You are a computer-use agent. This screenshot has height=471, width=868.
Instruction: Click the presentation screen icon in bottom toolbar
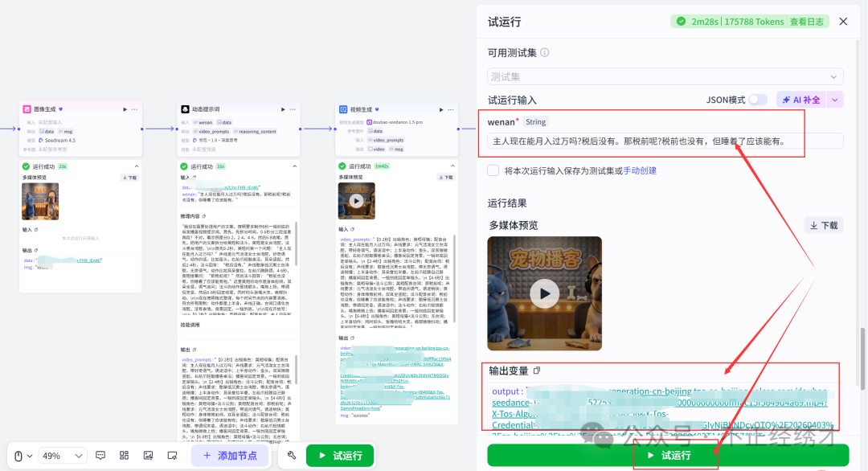tap(173, 455)
